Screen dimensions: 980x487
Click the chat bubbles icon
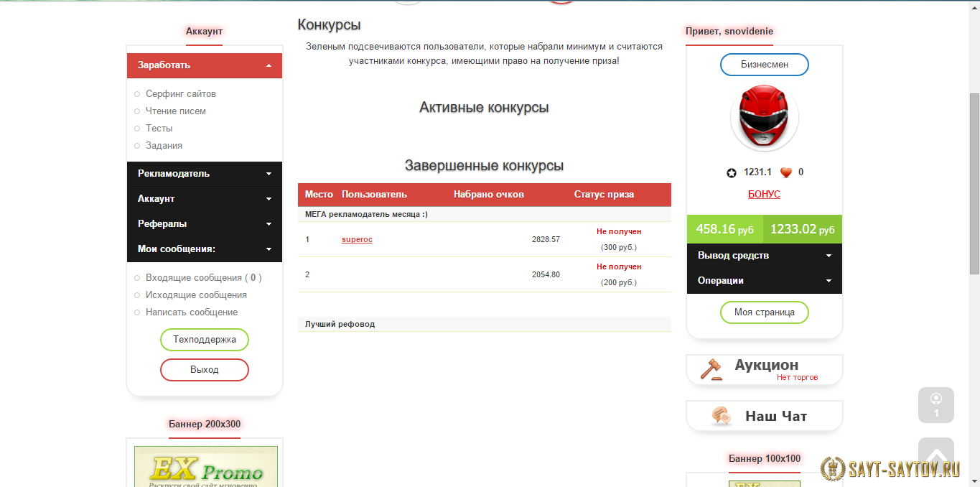coord(721,416)
